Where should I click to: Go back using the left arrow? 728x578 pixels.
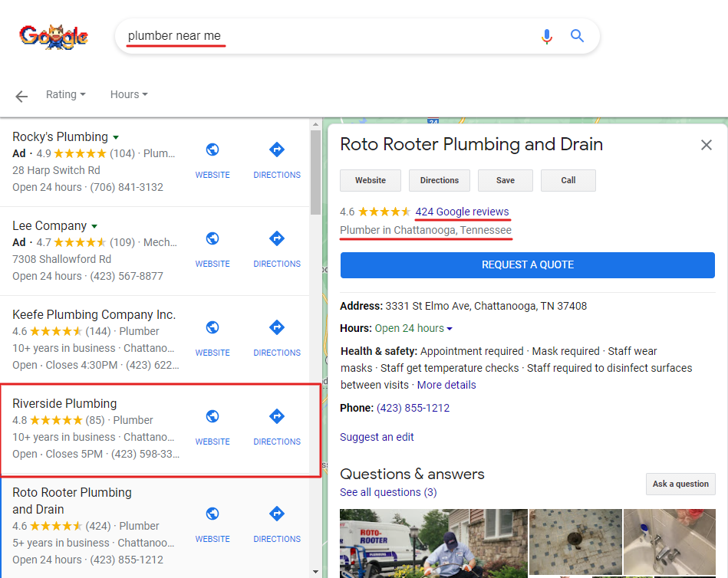click(x=21, y=96)
